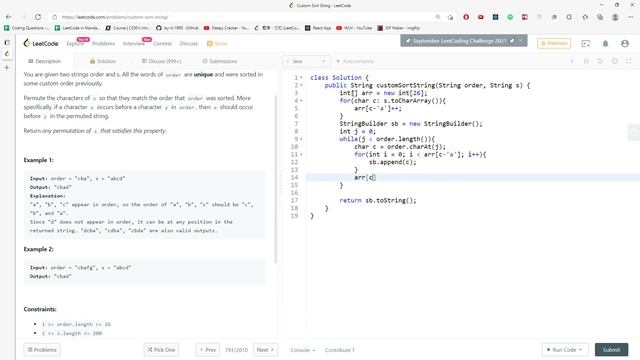Image resolution: width=640 pixels, height=360 pixels.
Task: Reset code to default icon
Action: pos(600,61)
